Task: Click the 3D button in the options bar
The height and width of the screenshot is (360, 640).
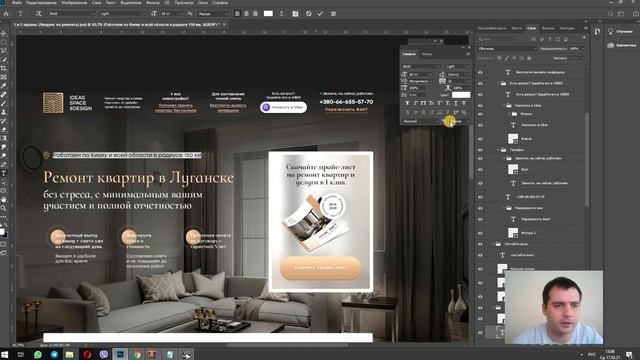Action: click(333, 13)
